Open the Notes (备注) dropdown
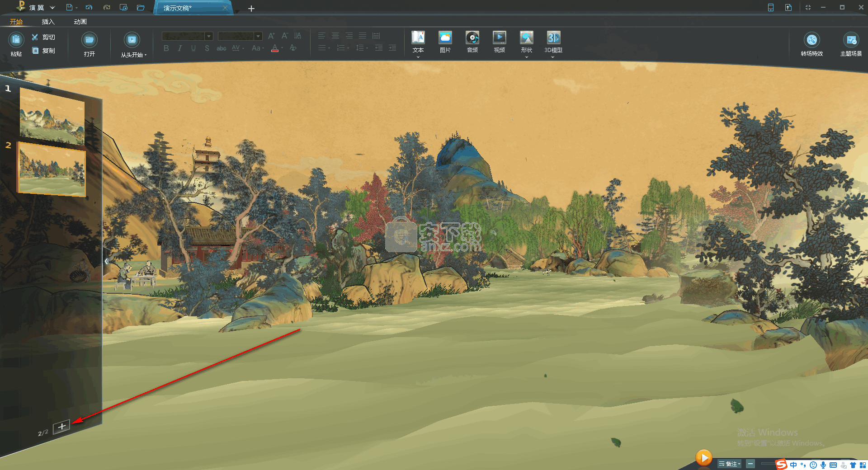The width and height of the screenshot is (868, 470). [x=730, y=464]
